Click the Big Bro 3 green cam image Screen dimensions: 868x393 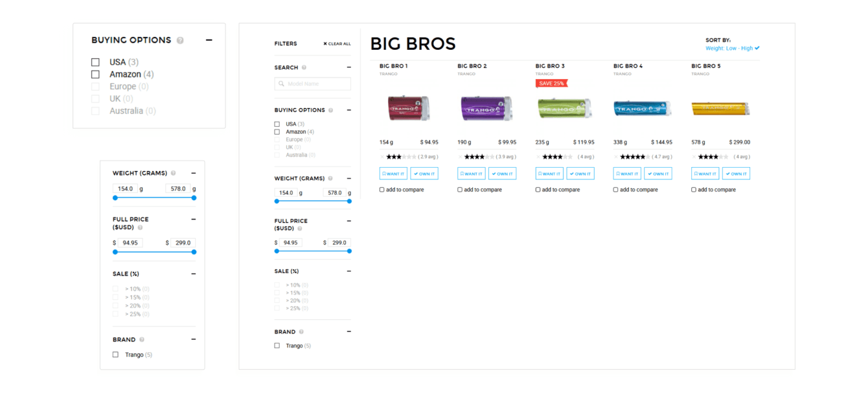565,108
